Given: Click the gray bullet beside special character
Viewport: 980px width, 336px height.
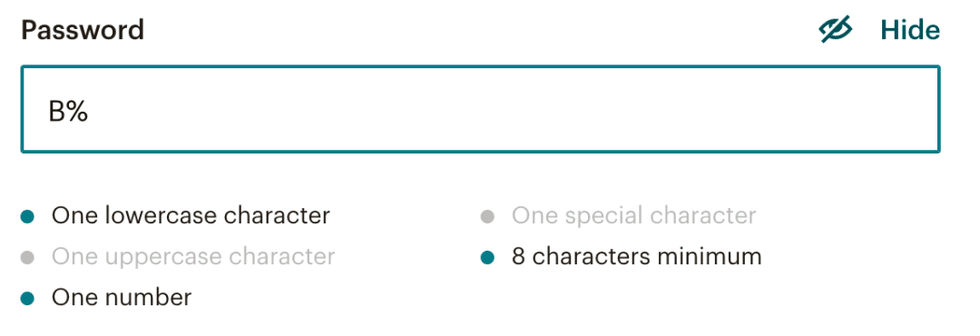Looking at the screenshot, I should [x=487, y=217].
